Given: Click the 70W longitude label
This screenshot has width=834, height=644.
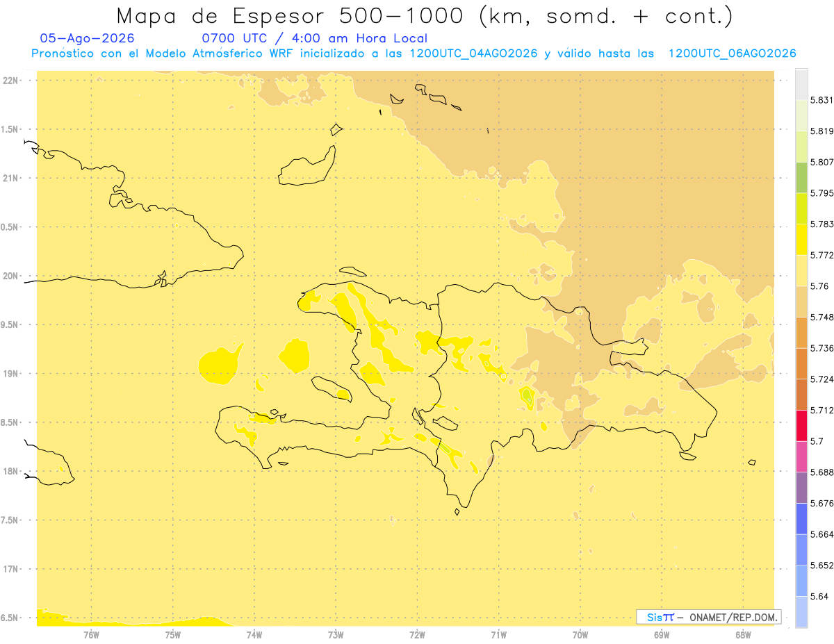Looking at the screenshot, I should (x=580, y=634).
